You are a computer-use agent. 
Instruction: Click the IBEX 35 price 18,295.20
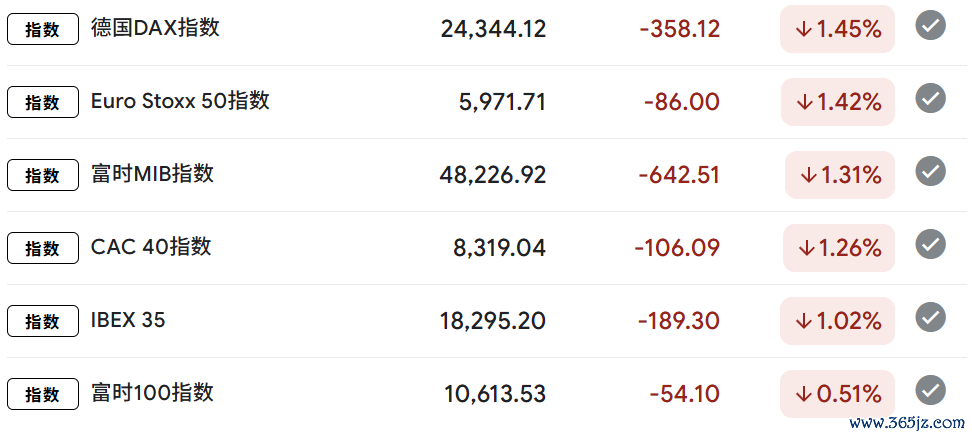[x=492, y=321]
